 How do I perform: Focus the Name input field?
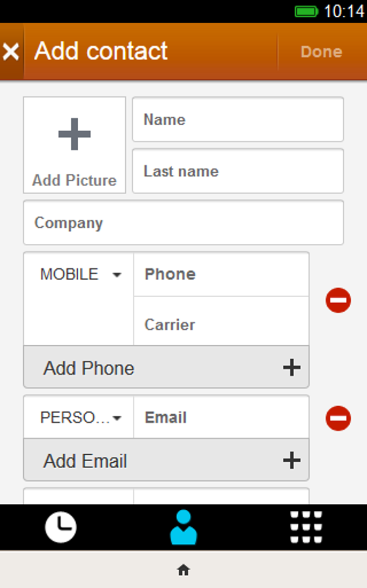click(238, 119)
